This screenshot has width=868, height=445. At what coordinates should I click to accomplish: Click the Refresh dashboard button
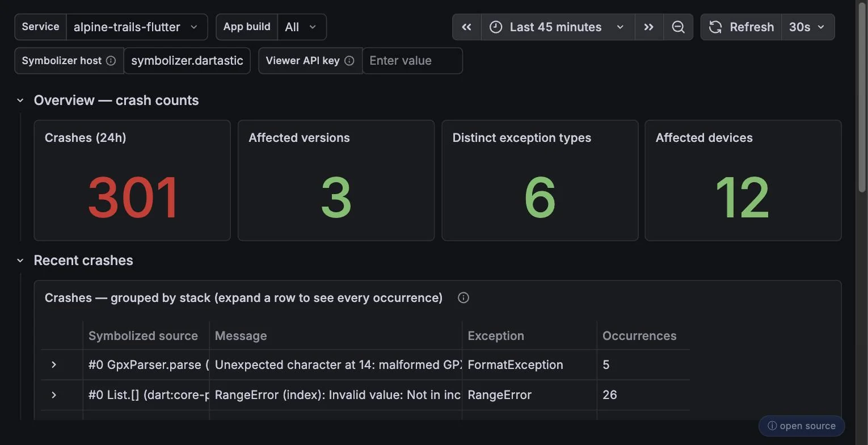[741, 27]
